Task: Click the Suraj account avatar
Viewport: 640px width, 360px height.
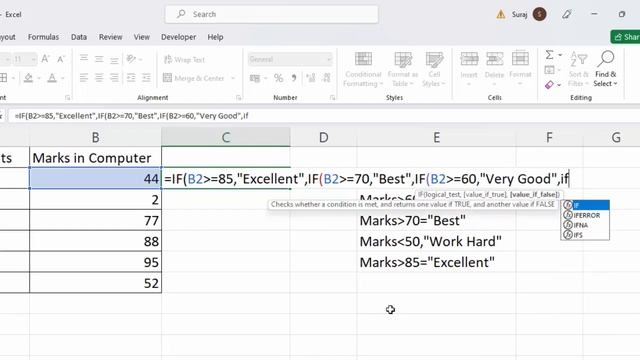Action: [540, 14]
